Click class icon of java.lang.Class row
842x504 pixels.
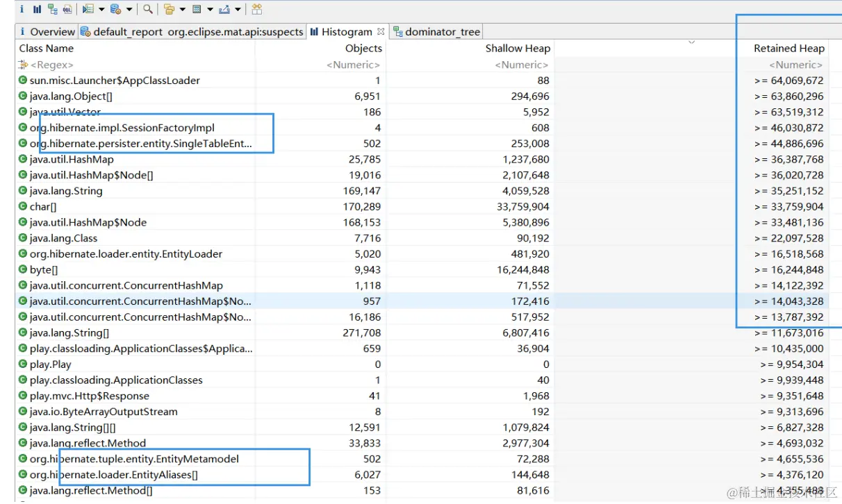coord(23,238)
